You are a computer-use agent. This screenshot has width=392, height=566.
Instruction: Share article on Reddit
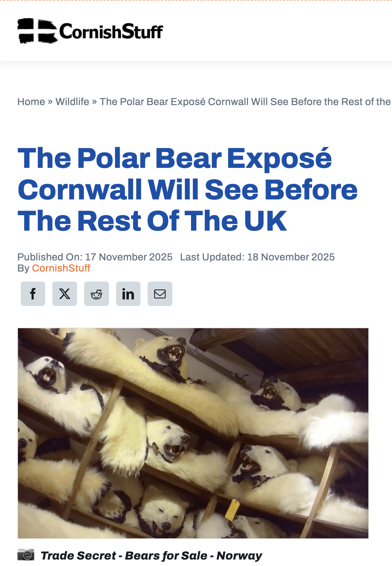tap(96, 294)
